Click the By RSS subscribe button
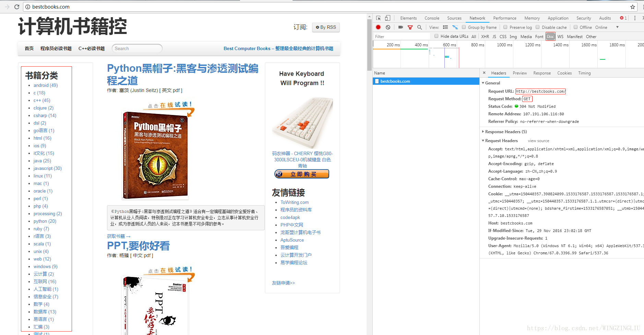 [326, 27]
